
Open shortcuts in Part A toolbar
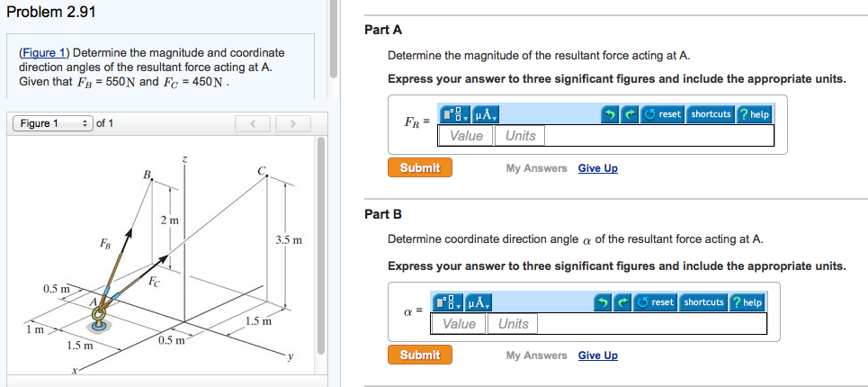pyautogui.click(x=711, y=114)
